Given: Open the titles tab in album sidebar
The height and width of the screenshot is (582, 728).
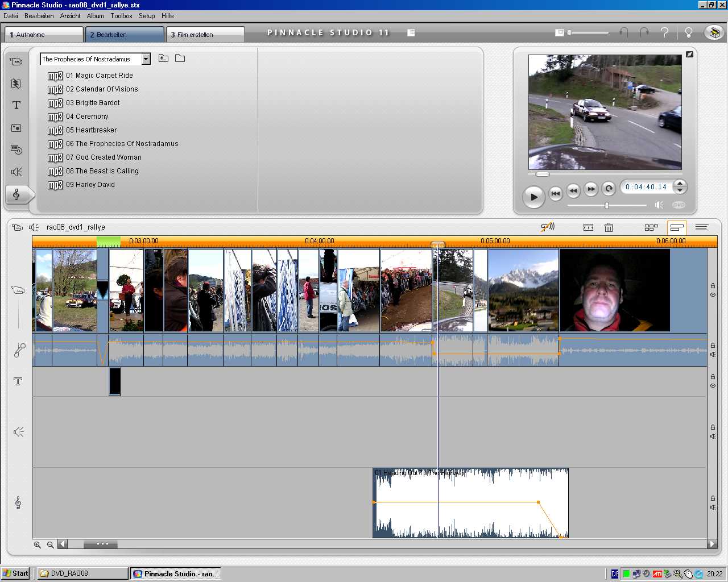Looking at the screenshot, I should (16, 106).
